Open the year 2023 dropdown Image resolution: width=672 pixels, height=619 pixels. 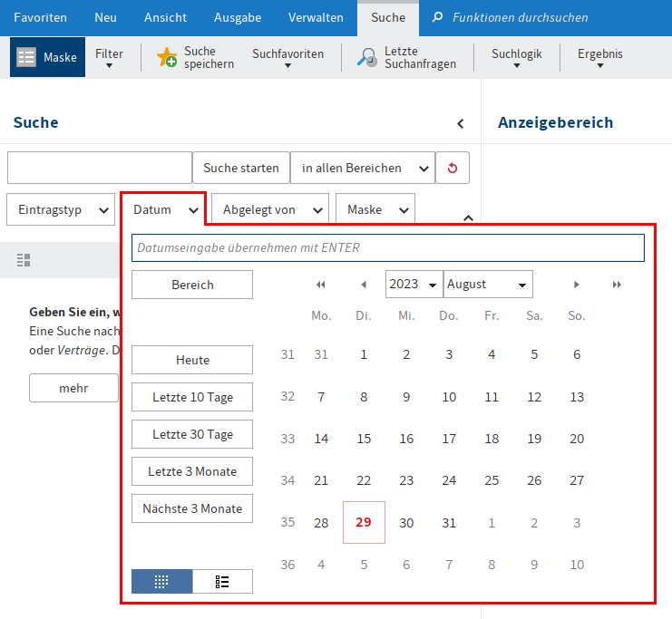tap(414, 285)
